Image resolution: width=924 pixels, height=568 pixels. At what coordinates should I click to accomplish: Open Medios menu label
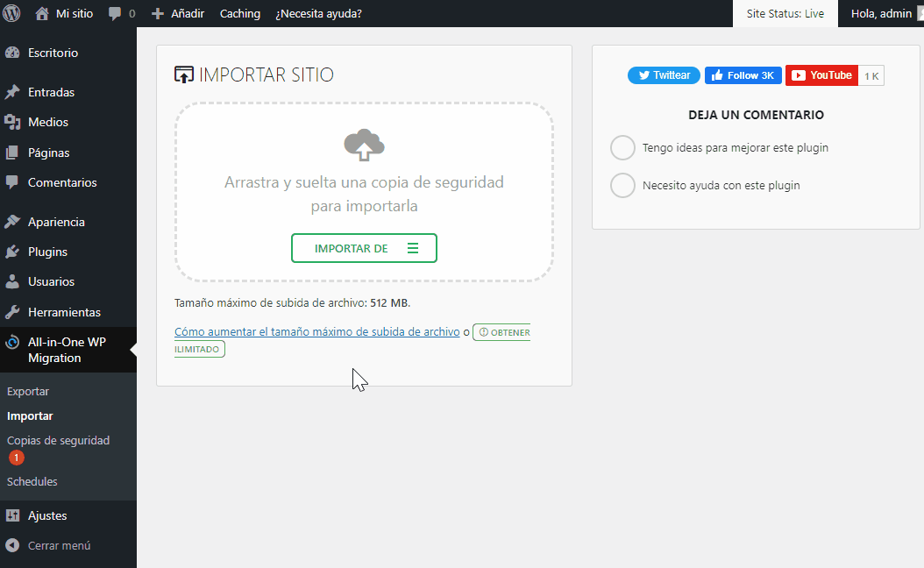[48, 122]
